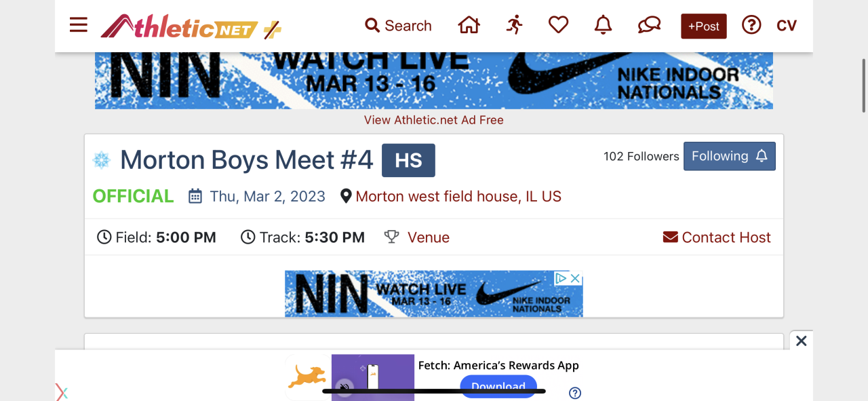Screen dimensions: 868x401
Task: Toggle the Following button for this meet
Action: click(729, 156)
